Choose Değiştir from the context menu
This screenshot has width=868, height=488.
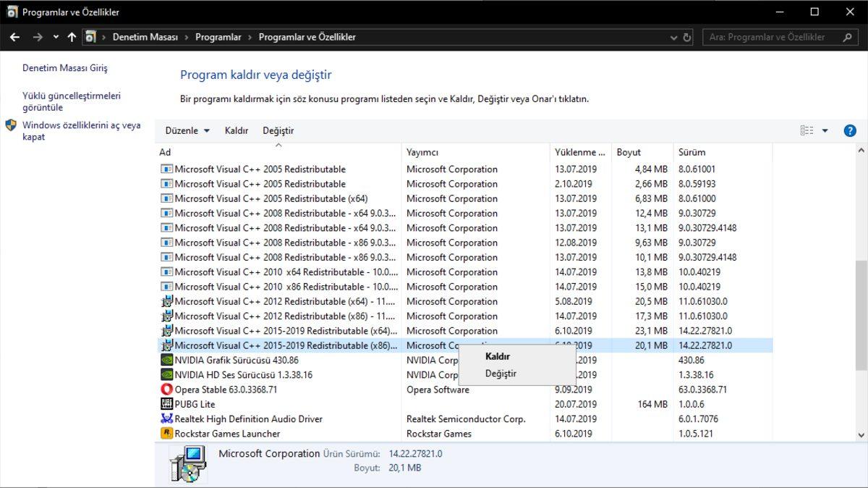tap(501, 374)
